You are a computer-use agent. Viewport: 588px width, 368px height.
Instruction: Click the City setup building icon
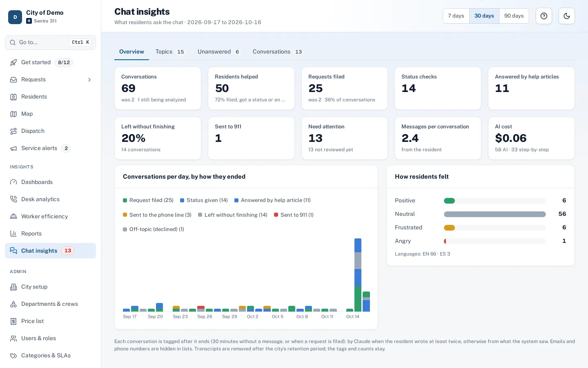[x=13, y=287]
